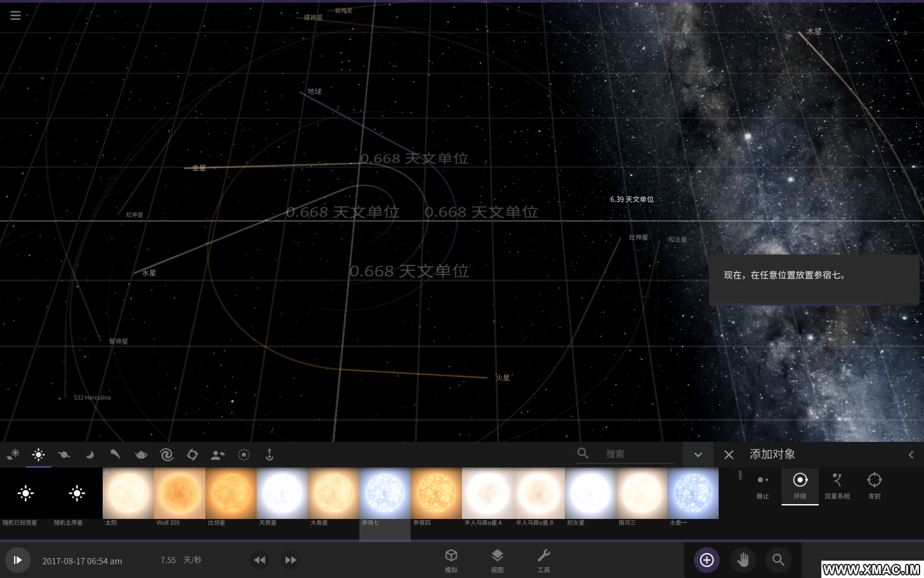The height and width of the screenshot is (578, 924).
Task: Click the 搜索 search input field
Action: (x=638, y=454)
